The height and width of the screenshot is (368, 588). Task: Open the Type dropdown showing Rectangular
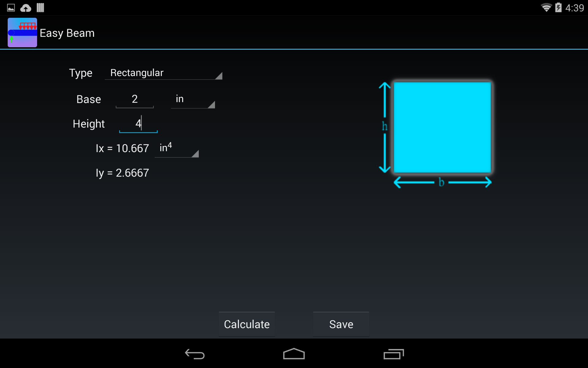click(x=163, y=73)
